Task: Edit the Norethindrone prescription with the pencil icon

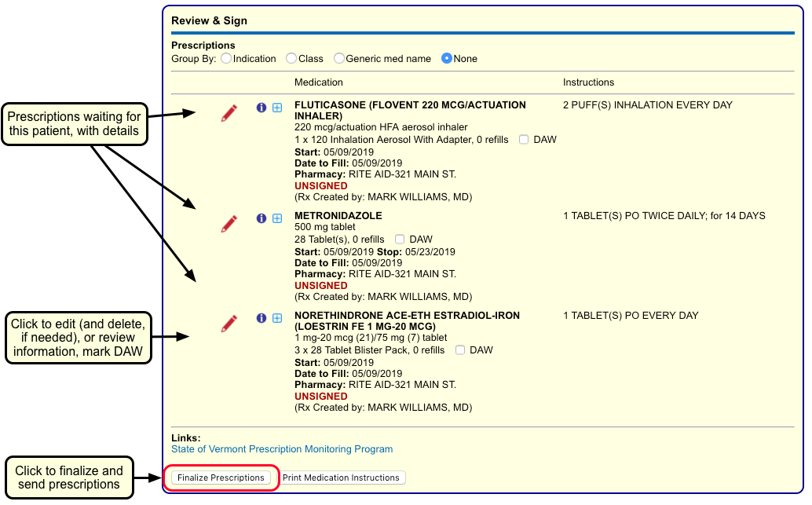Action: click(x=229, y=324)
